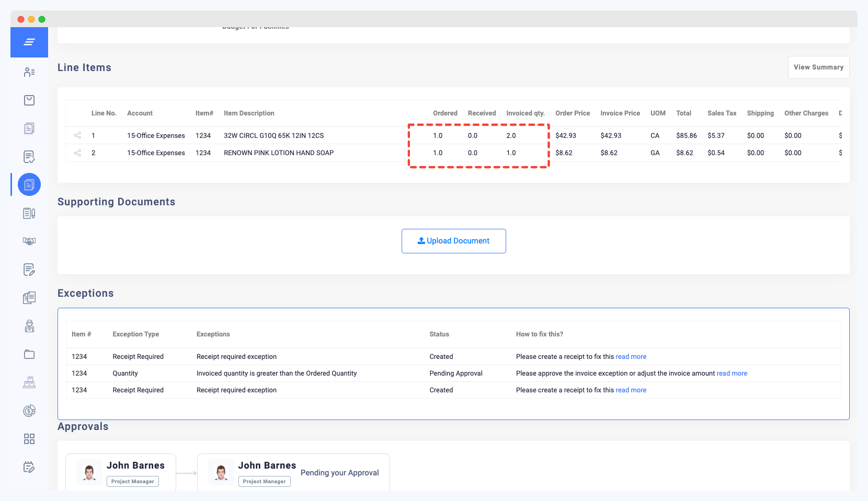Share the RENOWN PINK LOTION line item
Screen dimensions: 868x501
77,153
